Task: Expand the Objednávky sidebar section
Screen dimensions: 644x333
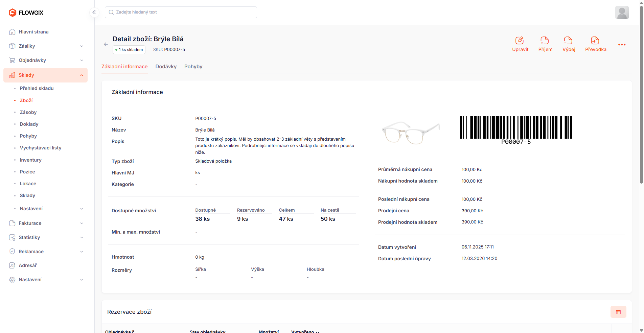Action: (x=81, y=60)
